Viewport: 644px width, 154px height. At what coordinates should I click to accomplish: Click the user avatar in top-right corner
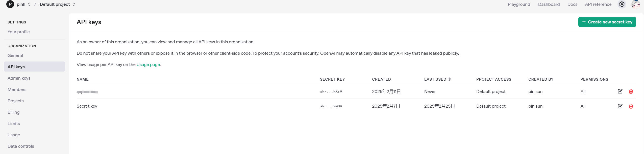635,4
